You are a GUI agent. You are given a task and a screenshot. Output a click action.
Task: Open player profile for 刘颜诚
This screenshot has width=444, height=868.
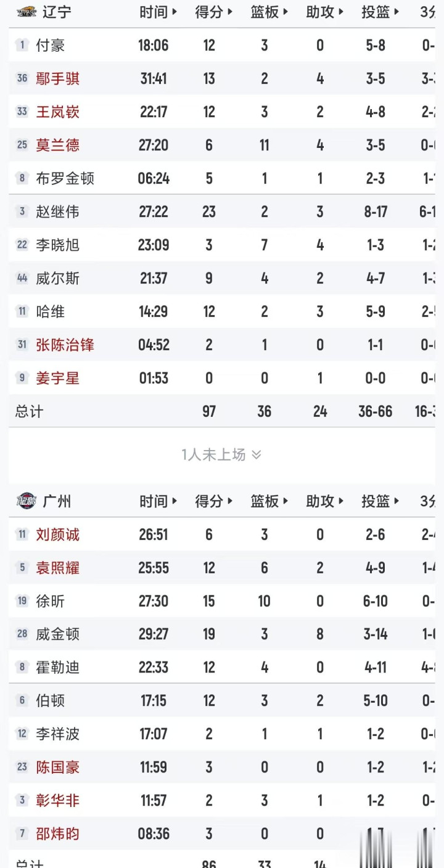(58, 534)
